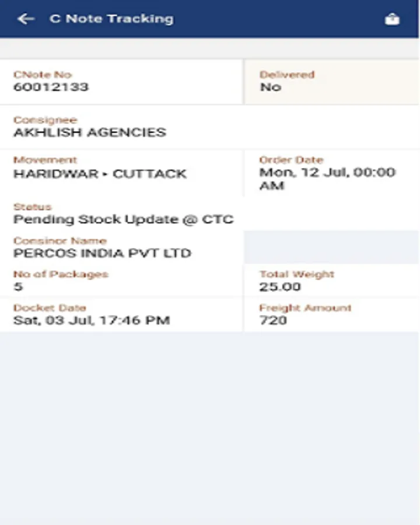Select the Freight Amount 720 field

coord(331,315)
